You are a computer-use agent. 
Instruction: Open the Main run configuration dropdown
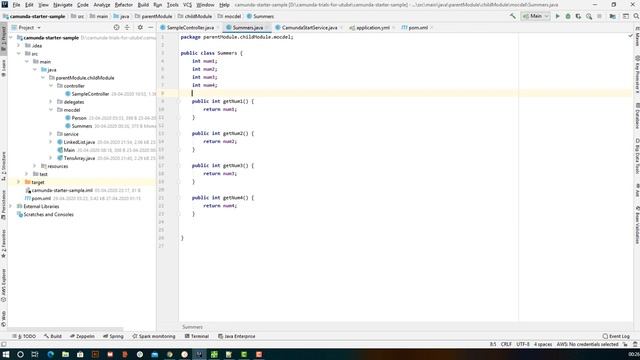[536, 16]
